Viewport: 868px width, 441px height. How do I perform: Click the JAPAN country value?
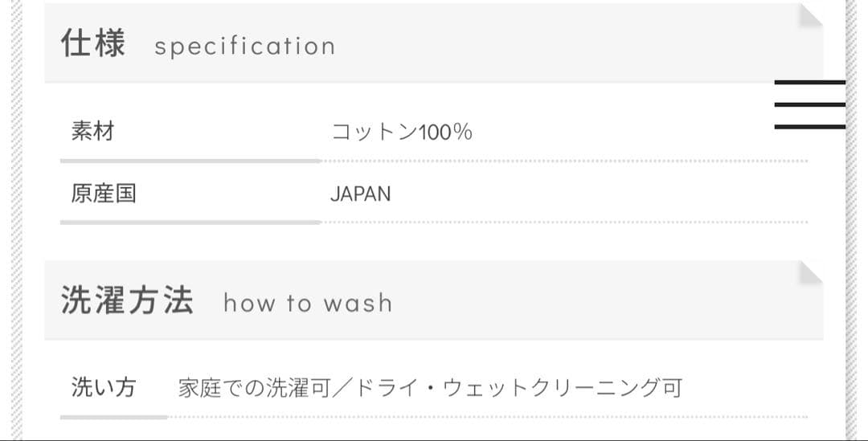pyautogui.click(x=360, y=194)
